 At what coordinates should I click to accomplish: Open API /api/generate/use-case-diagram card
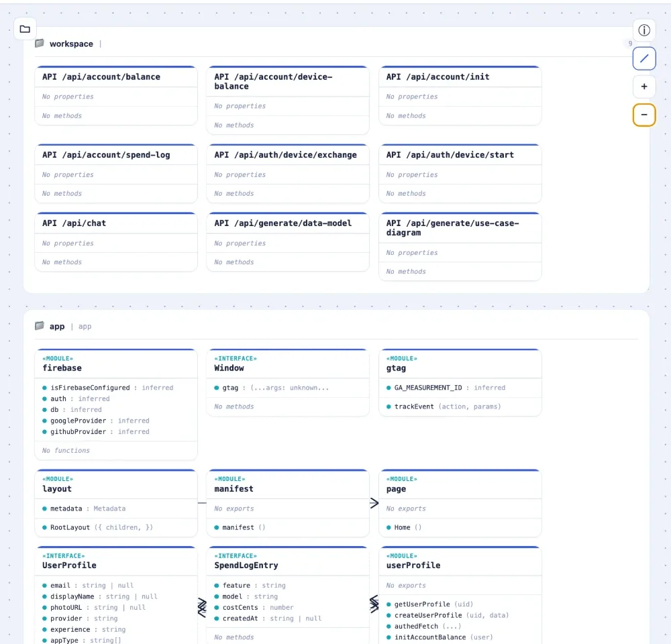(x=460, y=246)
